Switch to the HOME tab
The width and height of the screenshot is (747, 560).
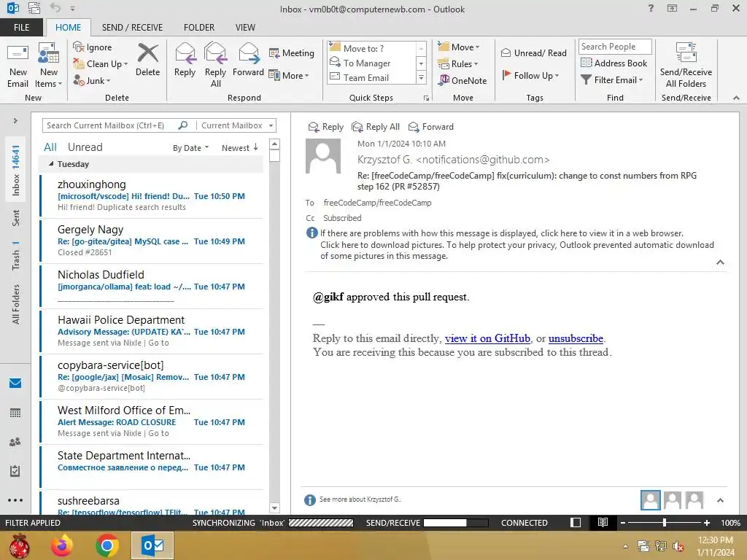[x=68, y=27]
